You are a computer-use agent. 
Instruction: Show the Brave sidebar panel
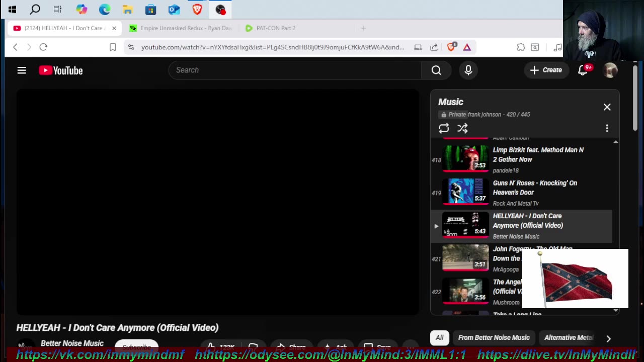[535, 47]
